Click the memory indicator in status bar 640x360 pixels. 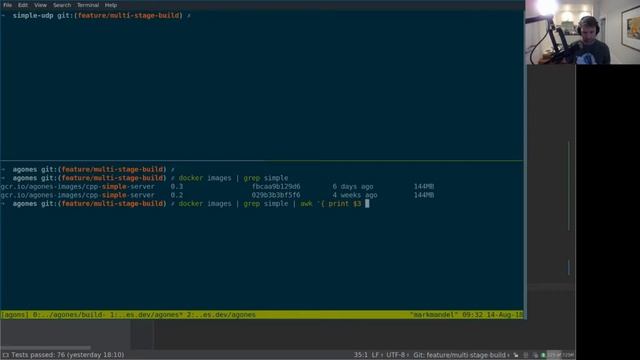[x=560, y=355]
